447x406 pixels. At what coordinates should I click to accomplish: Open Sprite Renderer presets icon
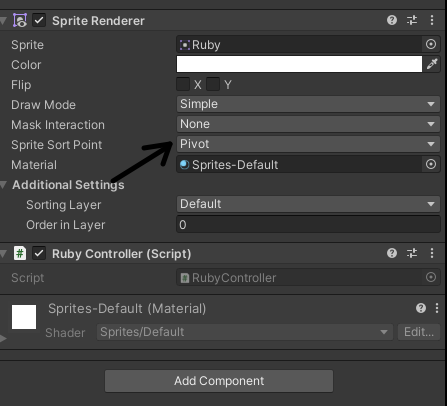pyautogui.click(x=412, y=20)
